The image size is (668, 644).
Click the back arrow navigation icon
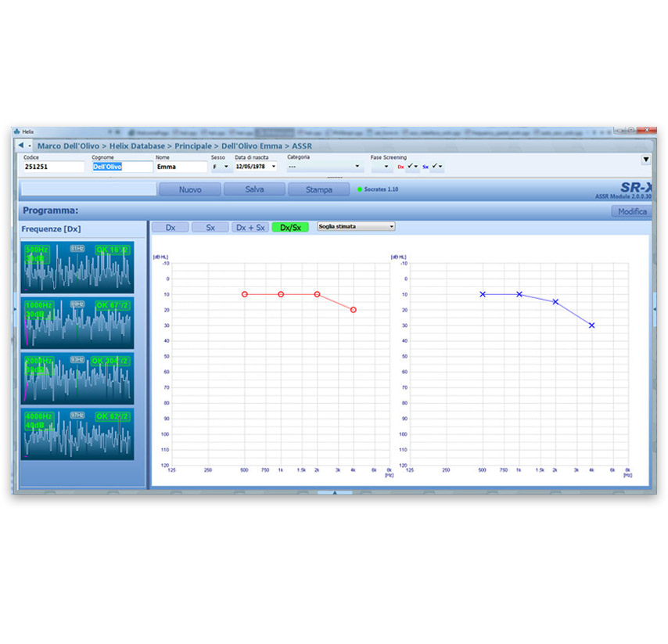(20, 146)
